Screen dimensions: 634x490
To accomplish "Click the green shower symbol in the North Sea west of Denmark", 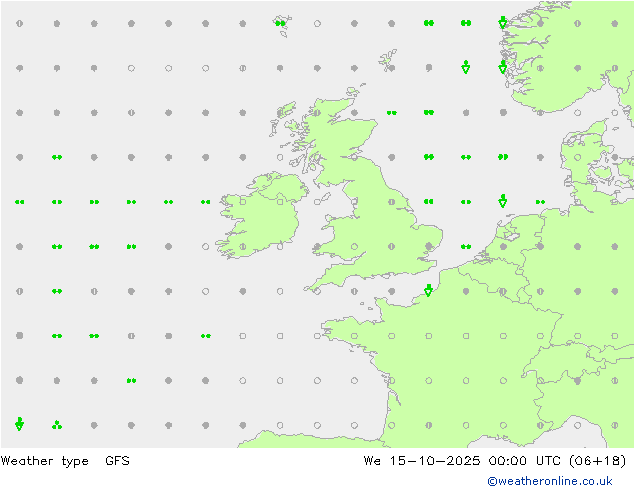I will [503, 201].
